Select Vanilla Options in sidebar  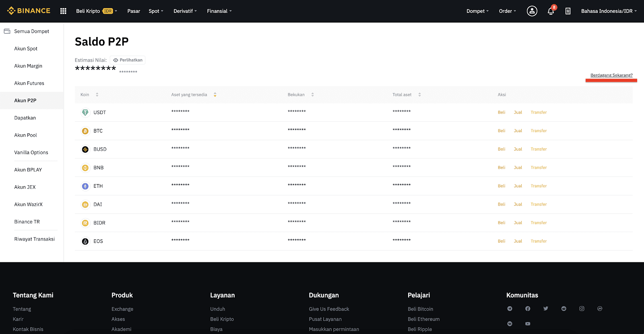pos(31,152)
